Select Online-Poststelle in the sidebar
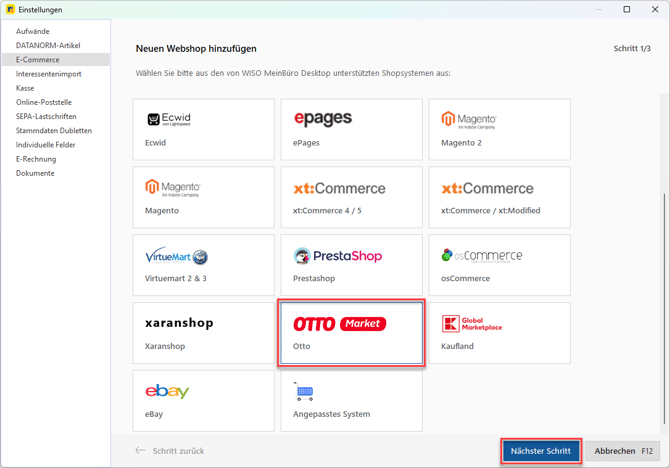 click(x=44, y=102)
